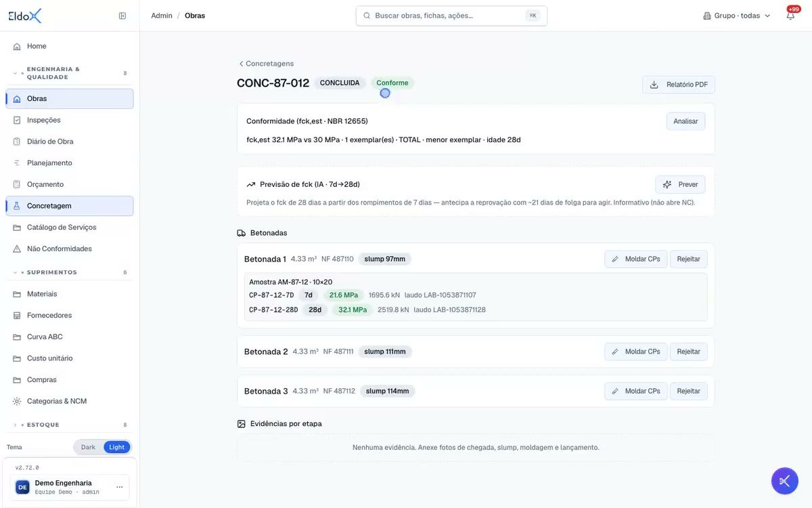Image resolution: width=812 pixels, height=508 pixels.
Task: Open Custo unitário in the sidebar
Action: coord(70,358)
